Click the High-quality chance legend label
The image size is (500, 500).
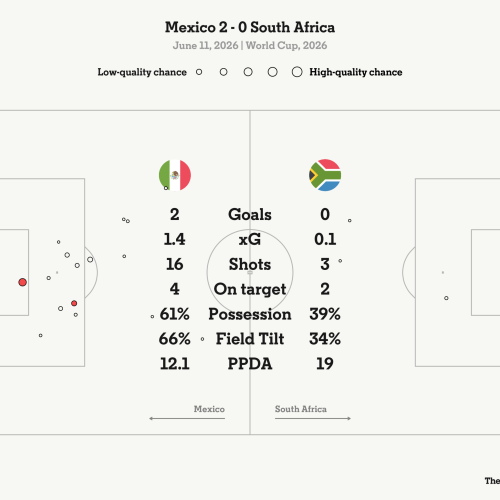356,72
